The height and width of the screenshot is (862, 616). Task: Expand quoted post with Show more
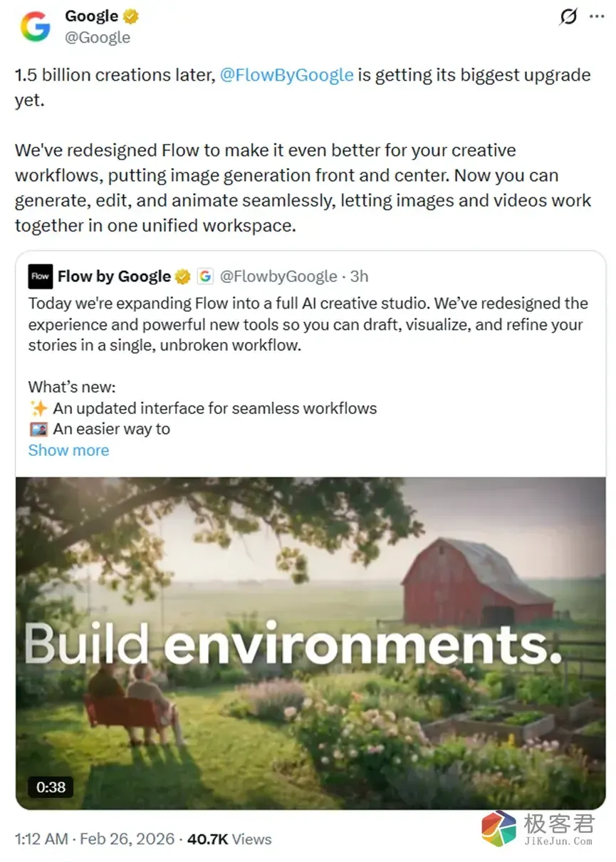click(68, 450)
